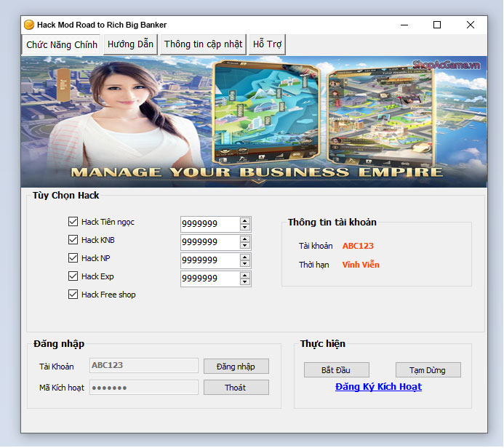Screen dimensions: 504x448
Task: Switch to Chức Năng Chính tab
Action: click(x=61, y=44)
